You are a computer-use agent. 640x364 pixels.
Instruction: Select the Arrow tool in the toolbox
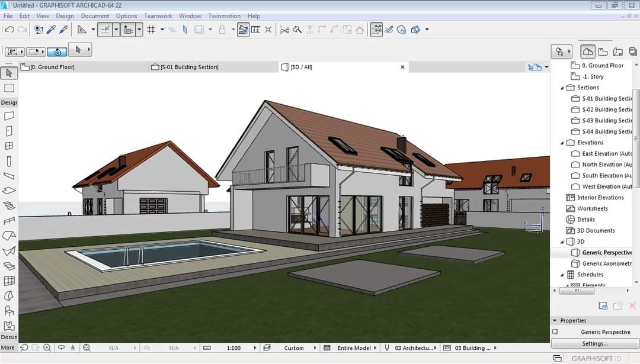pyautogui.click(x=9, y=73)
